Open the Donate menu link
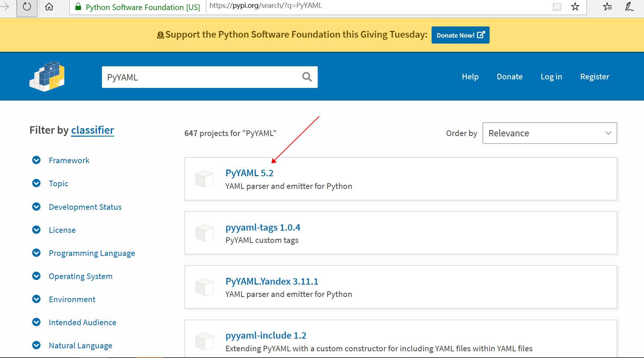644x358 pixels. click(x=510, y=77)
